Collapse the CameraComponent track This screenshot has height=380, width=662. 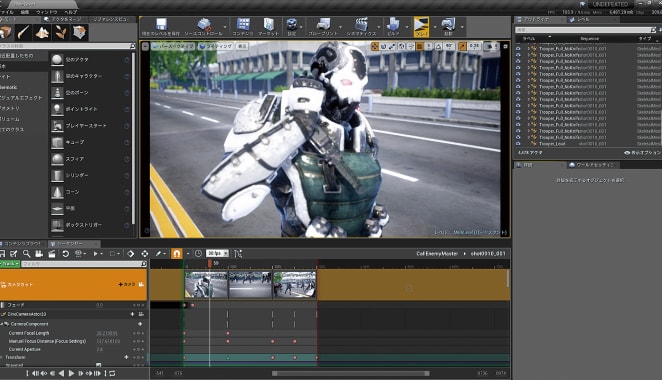click(1, 324)
